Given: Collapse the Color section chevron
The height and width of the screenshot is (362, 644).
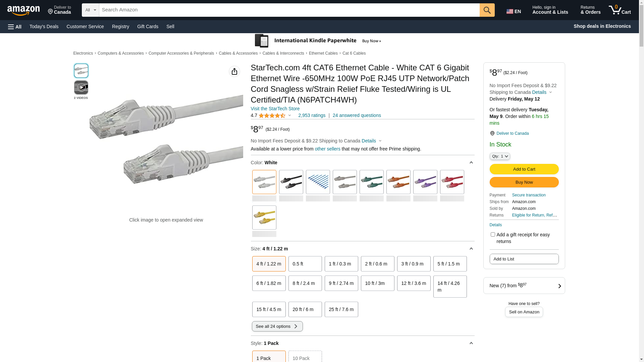Looking at the screenshot, I should pos(471,163).
